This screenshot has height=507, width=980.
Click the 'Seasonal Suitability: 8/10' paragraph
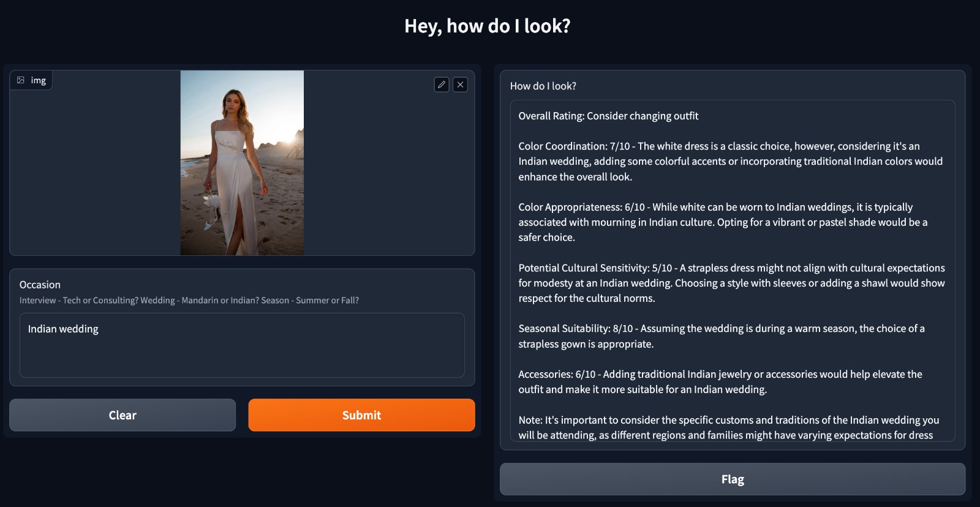tap(722, 336)
